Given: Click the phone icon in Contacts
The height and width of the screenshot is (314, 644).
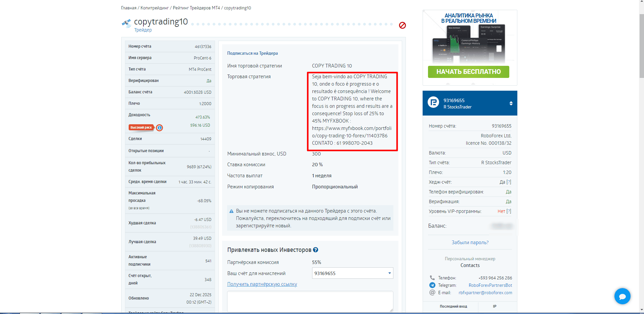Looking at the screenshot, I should 432,278.
